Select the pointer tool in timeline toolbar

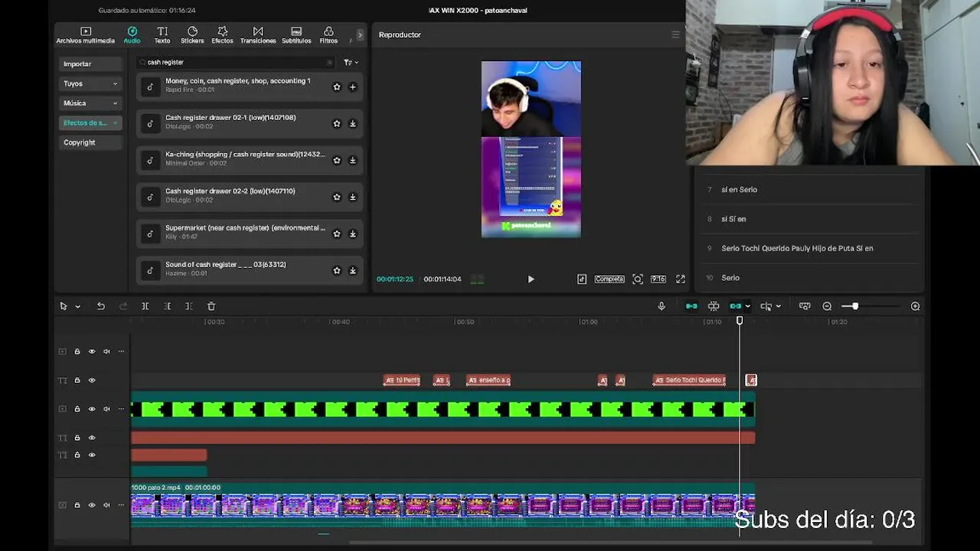coord(64,306)
